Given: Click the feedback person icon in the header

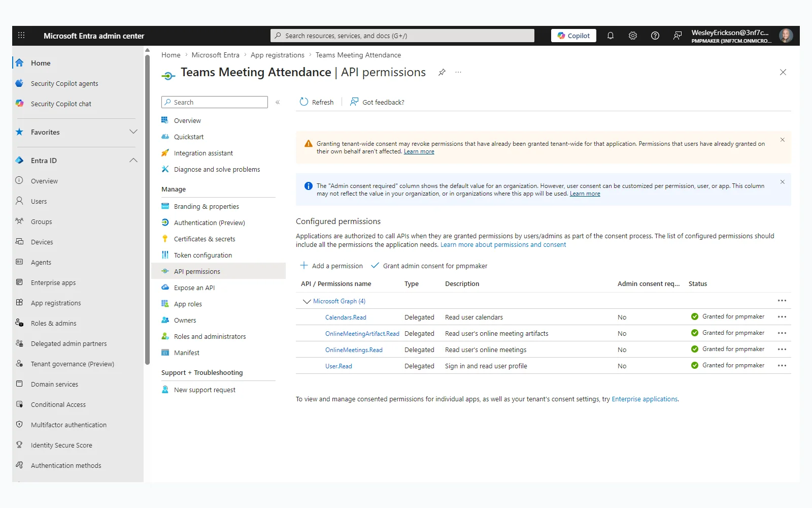Looking at the screenshot, I should 678,36.
